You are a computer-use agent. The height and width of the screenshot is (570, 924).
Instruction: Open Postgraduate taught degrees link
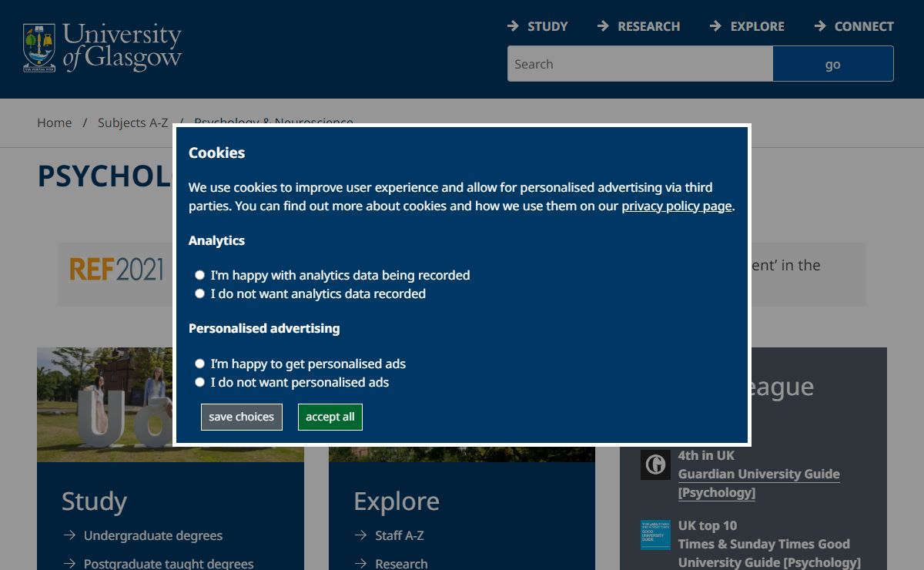[169, 564]
